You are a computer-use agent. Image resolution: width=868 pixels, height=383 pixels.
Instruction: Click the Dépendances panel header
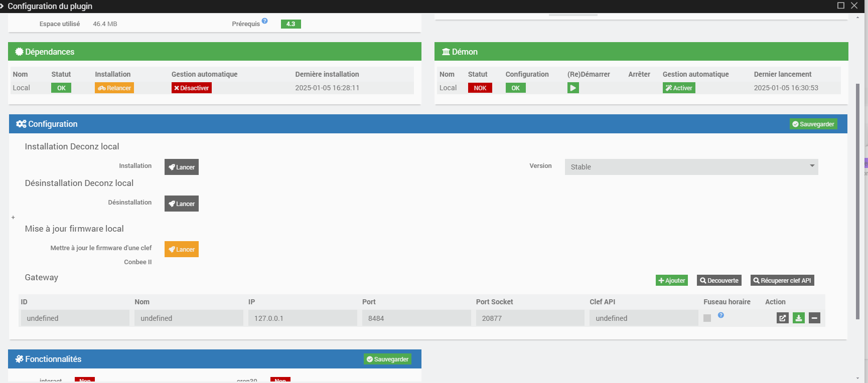tap(215, 52)
